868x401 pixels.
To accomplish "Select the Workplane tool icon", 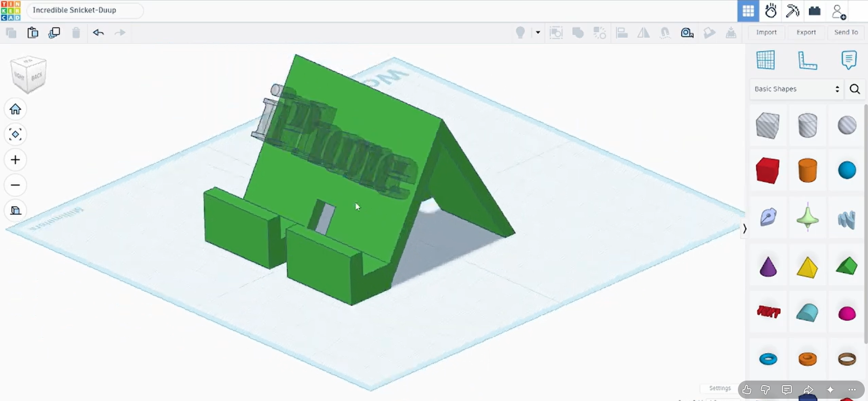I will coord(766,60).
